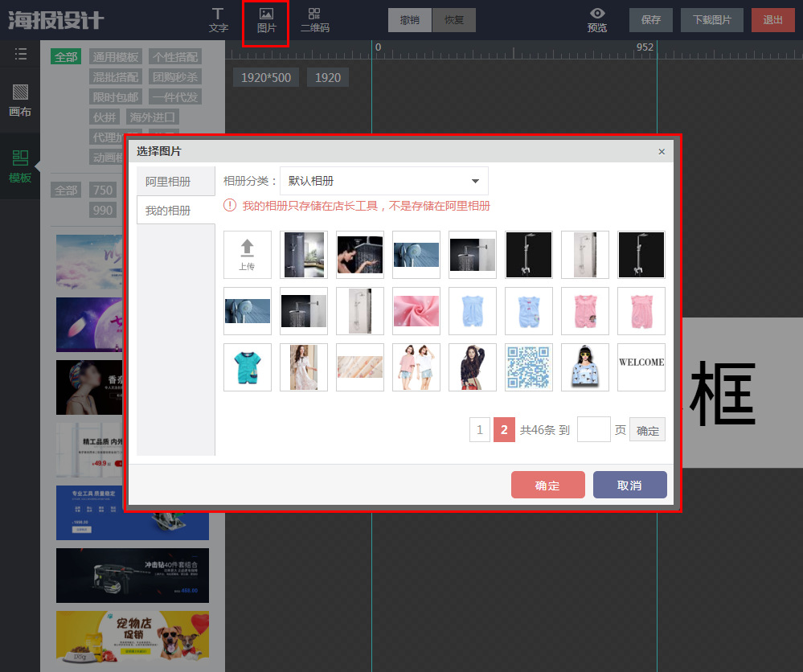Open the 默认相册 album category dropdown
803x672 pixels.
coord(384,181)
